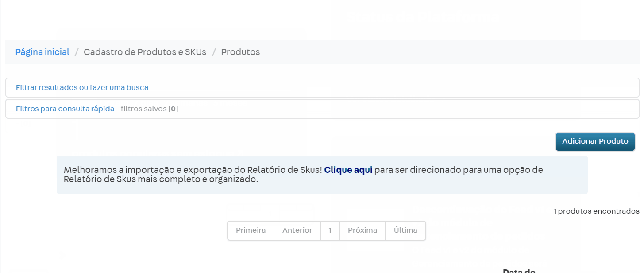Expand the "Filtrar resultados ou fazer uma busca" panel
The height and width of the screenshot is (273, 644).
[x=81, y=87]
